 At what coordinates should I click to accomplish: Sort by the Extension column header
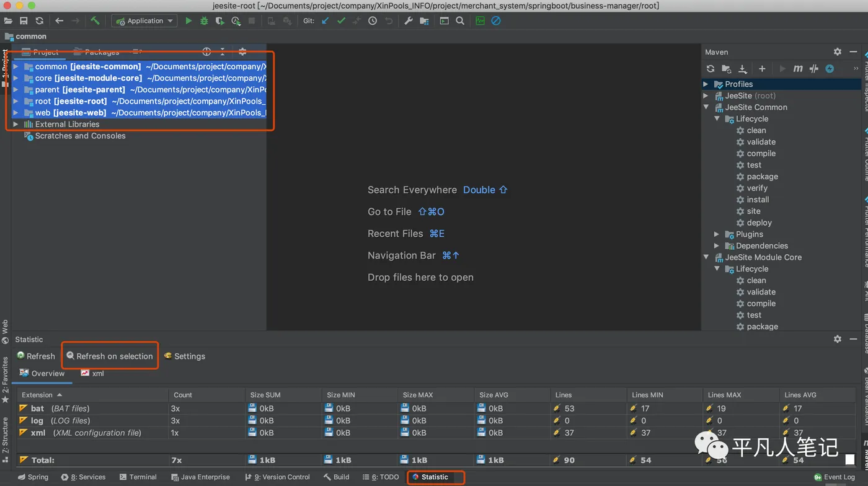pyautogui.click(x=92, y=395)
